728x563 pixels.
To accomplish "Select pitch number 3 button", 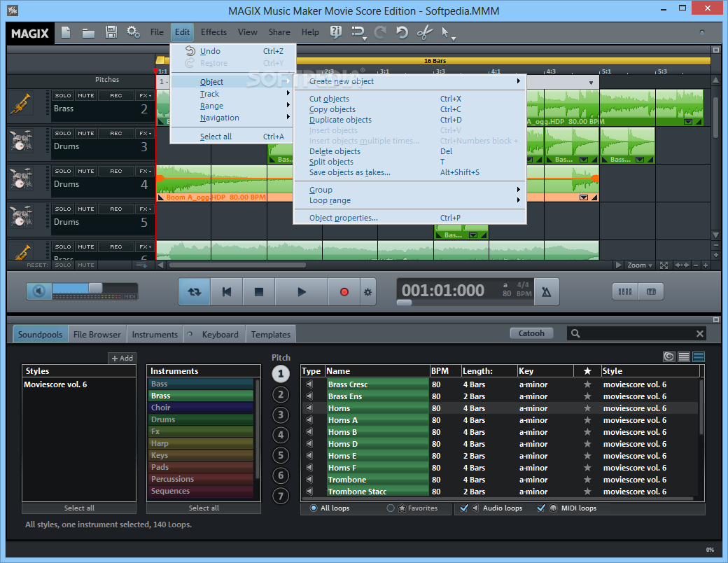I will [281, 415].
